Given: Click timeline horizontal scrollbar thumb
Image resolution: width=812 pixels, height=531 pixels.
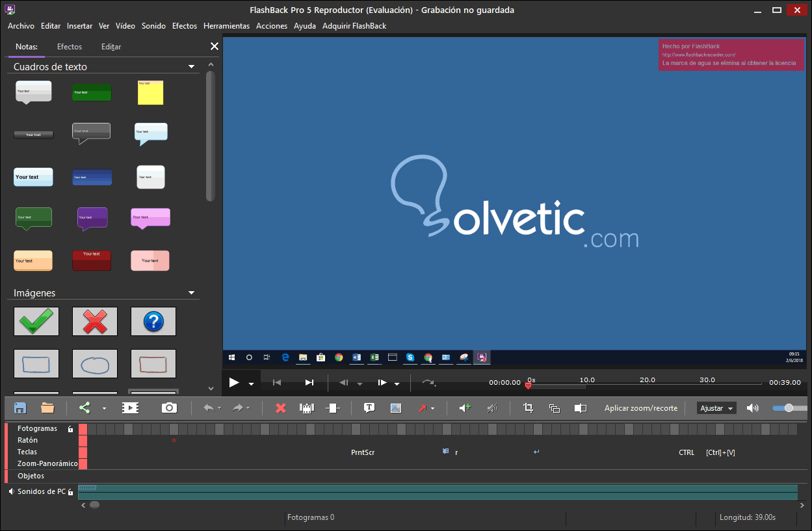Looking at the screenshot, I should coord(95,504).
